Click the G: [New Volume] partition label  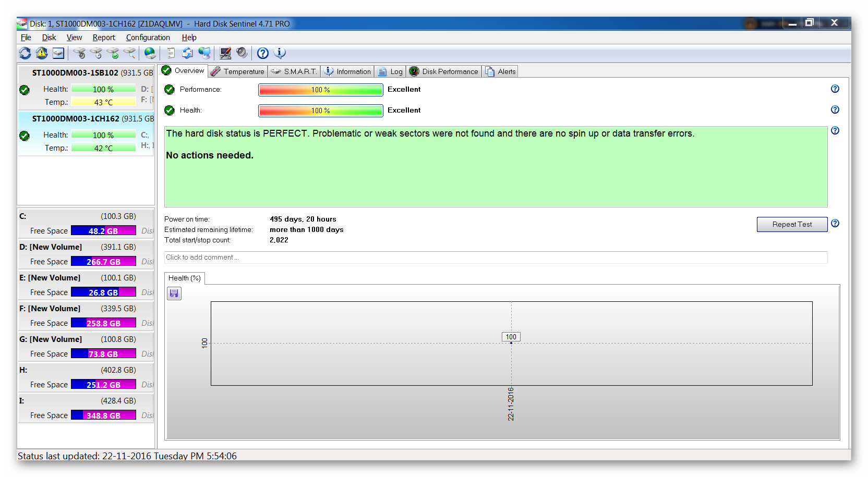point(51,339)
